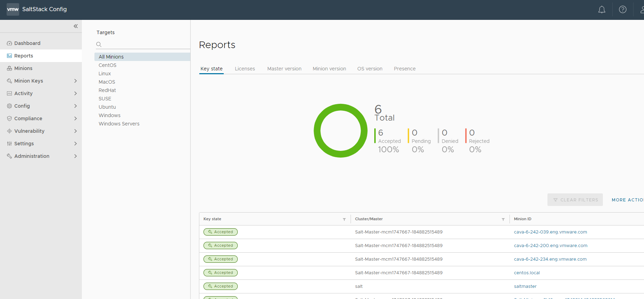Switch to the Licenses tab
The height and width of the screenshot is (299, 644).
[x=245, y=69]
